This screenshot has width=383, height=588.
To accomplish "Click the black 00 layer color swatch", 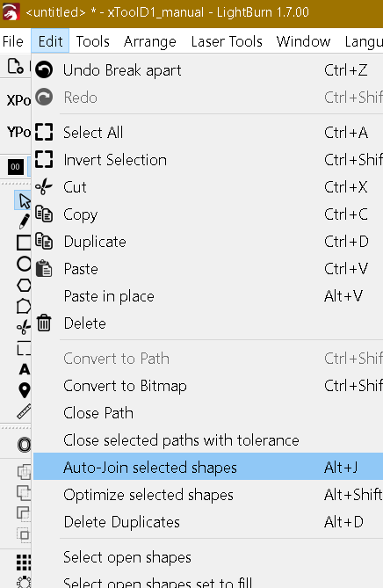I will coord(15,167).
